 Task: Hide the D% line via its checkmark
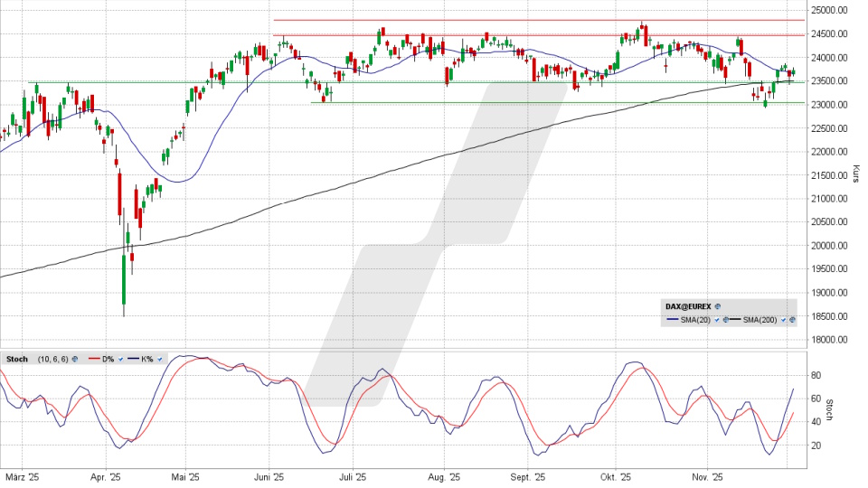coord(120,359)
